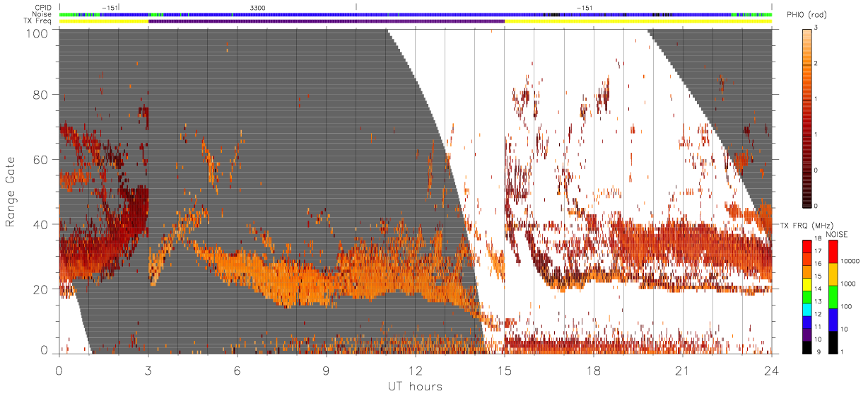Pick the blue NOISE legend swatch
Image resolution: width=868 pixels, height=401 pixels.
[832, 320]
